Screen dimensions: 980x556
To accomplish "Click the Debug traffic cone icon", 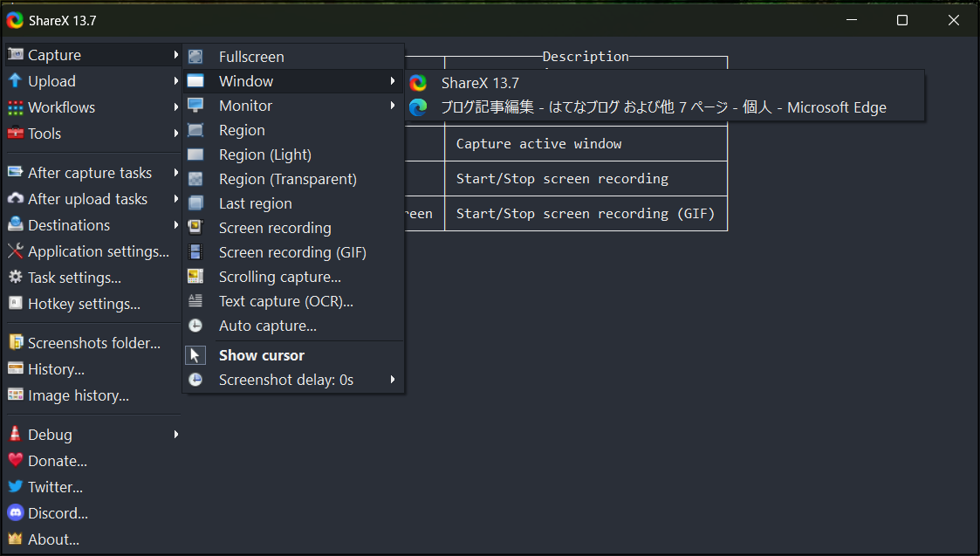I will pyautogui.click(x=16, y=434).
